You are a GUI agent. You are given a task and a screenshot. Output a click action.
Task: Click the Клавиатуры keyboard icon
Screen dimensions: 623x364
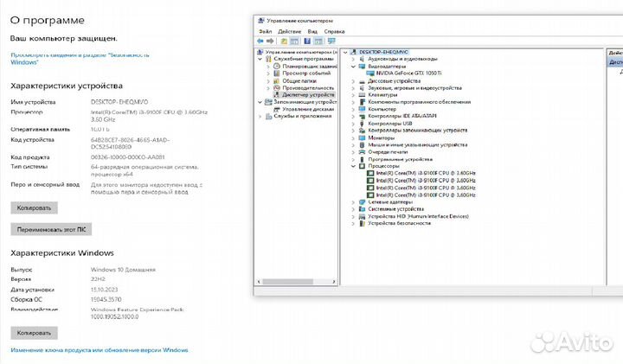click(362, 95)
